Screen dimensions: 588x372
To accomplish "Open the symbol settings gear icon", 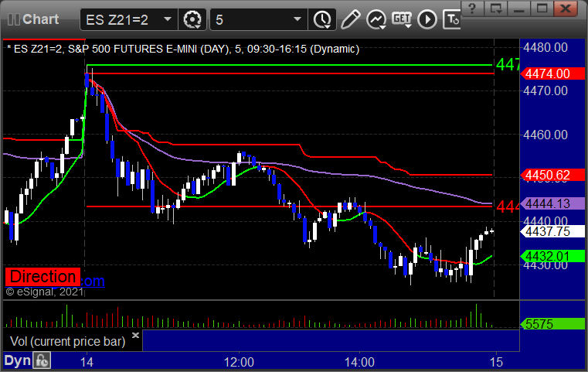I will pos(192,19).
